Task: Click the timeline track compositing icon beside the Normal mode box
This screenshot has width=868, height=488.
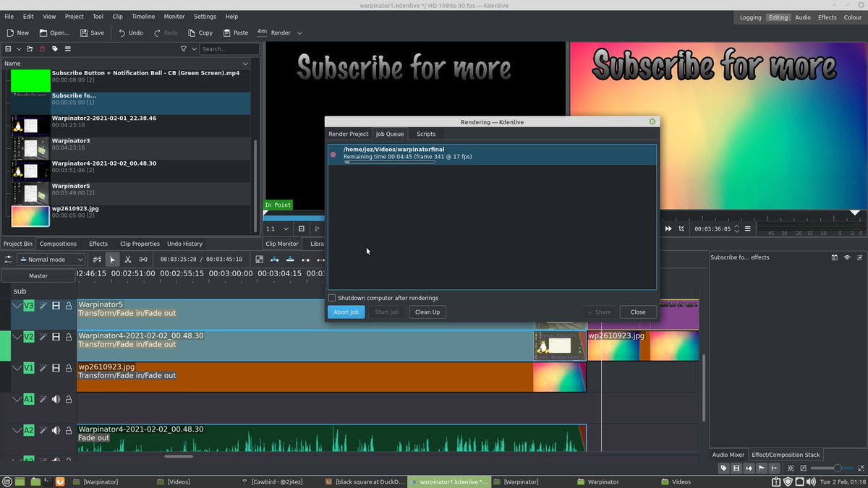Action: [97, 260]
